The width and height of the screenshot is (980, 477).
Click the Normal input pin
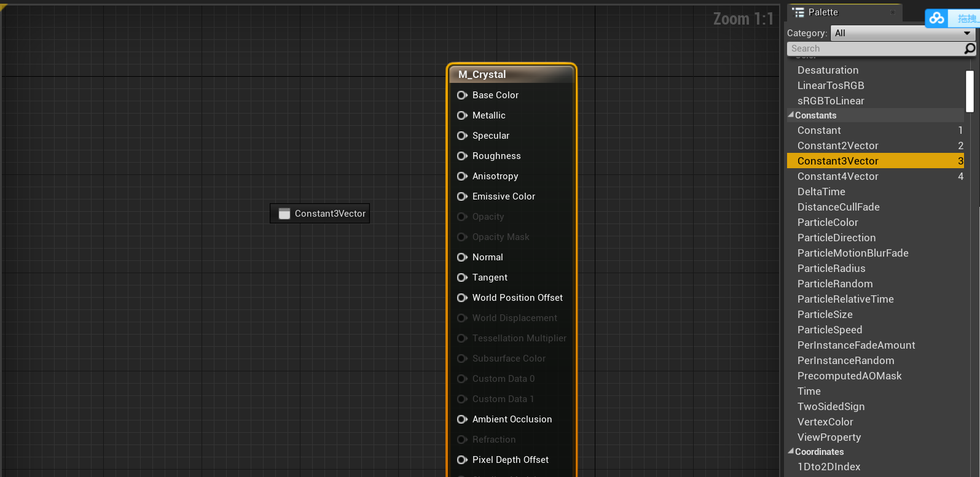coord(462,257)
